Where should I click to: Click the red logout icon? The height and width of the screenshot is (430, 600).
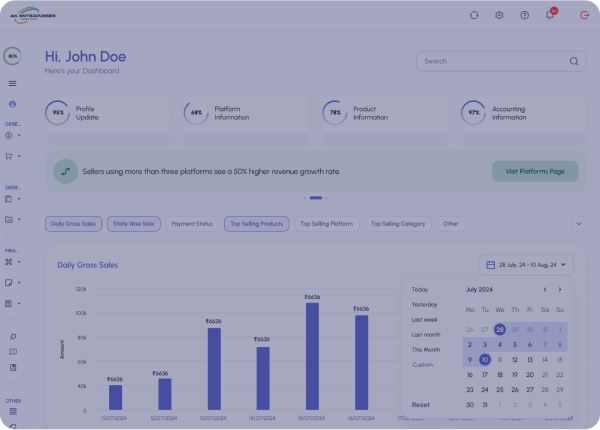(x=584, y=15)
